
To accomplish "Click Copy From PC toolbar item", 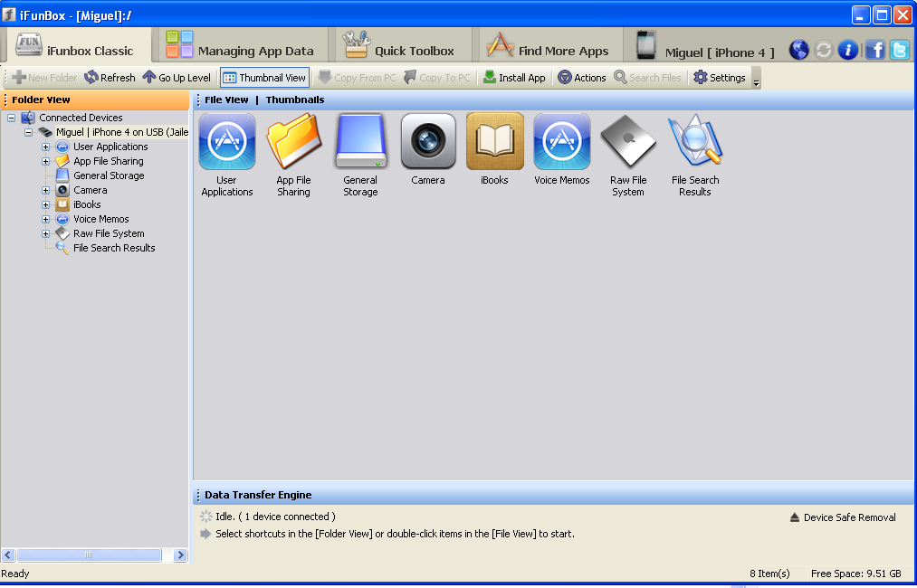I will [357, 77].
